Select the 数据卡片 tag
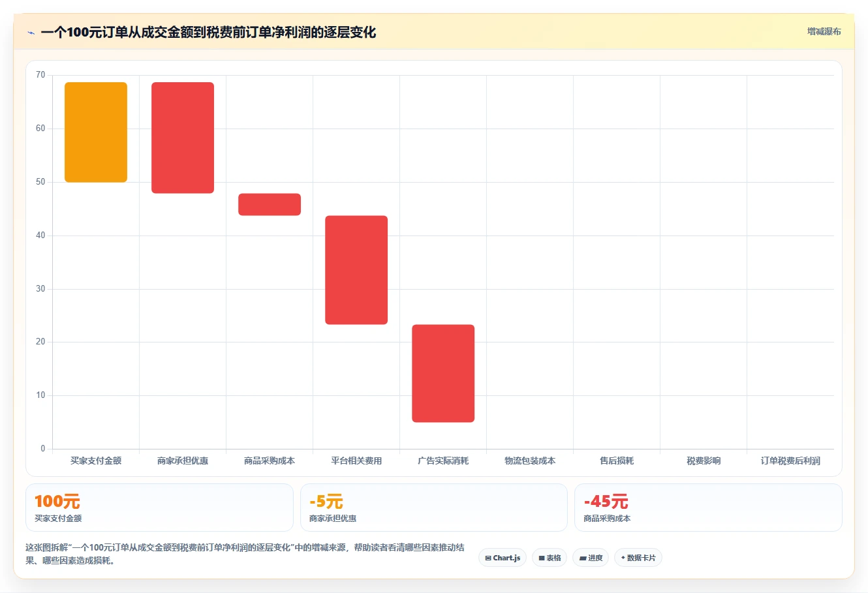This screenshot has height=593, width=868. click(638, 558)
